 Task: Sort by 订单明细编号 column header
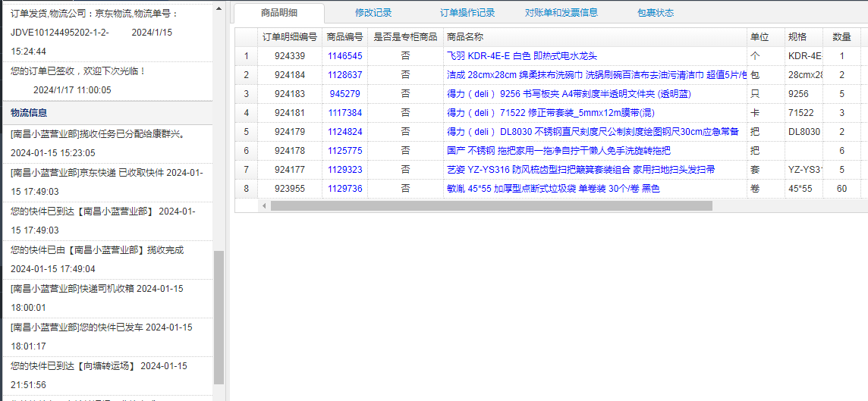290,37
